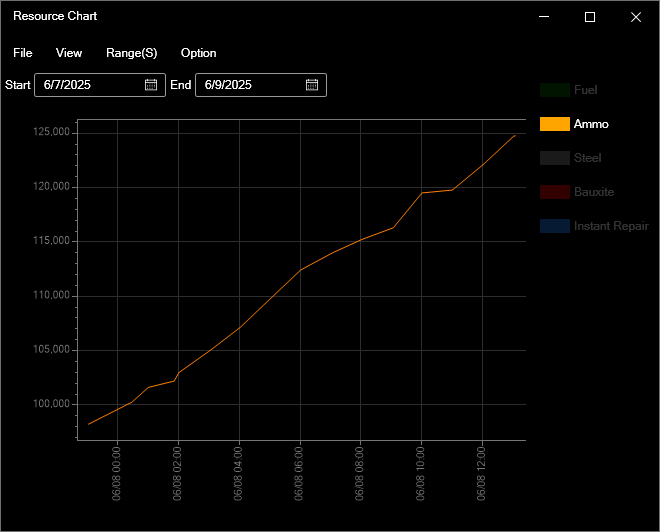Image resolution: width=660 pixels, height=532 pixels.
Task: Click the Ammo legend label
Action: tap(591, 124)
